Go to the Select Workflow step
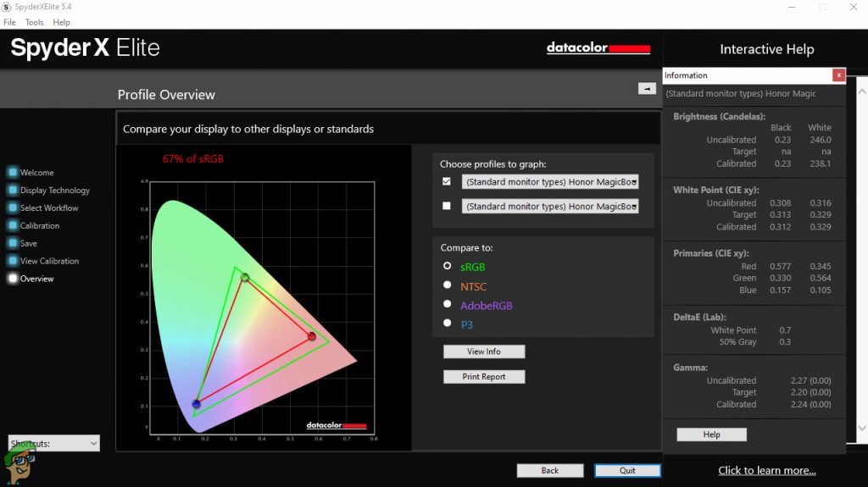868x487 pixels. click(49, 208)
